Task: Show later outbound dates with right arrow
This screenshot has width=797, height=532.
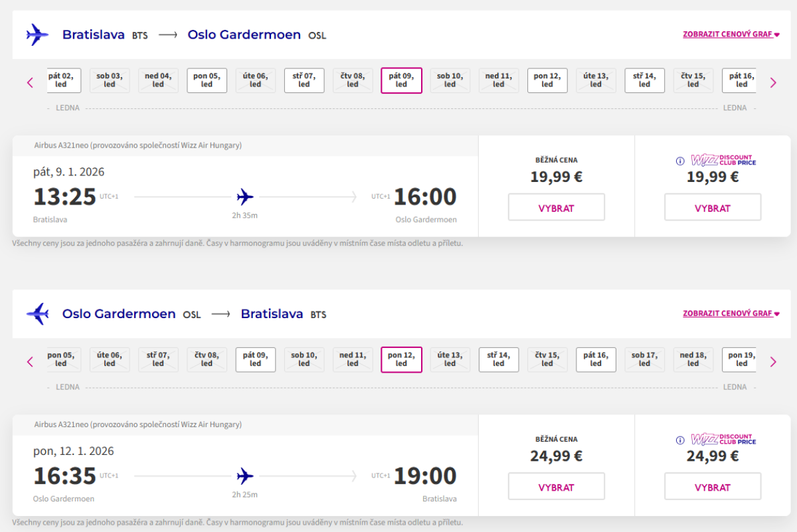Action: 773,82
